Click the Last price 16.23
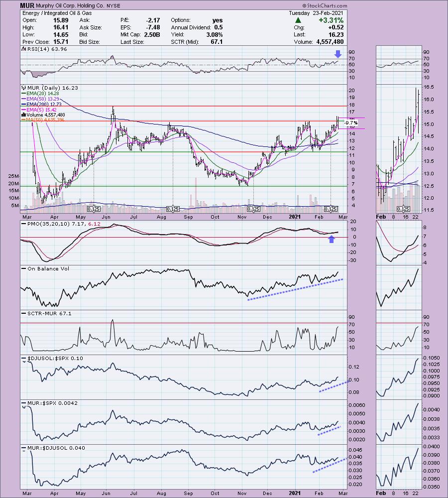 (336, 35)
